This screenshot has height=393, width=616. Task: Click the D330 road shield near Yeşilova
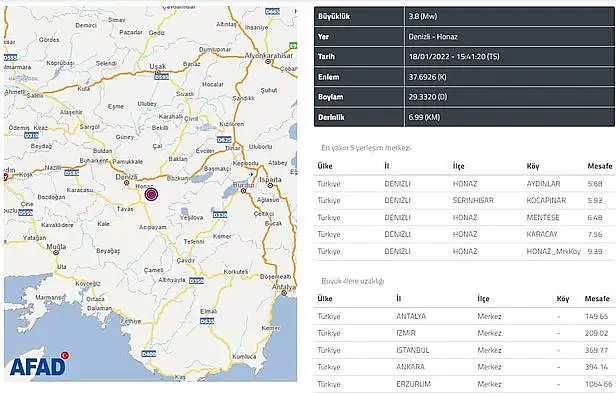pyautogui.click(x=220, y=215)
